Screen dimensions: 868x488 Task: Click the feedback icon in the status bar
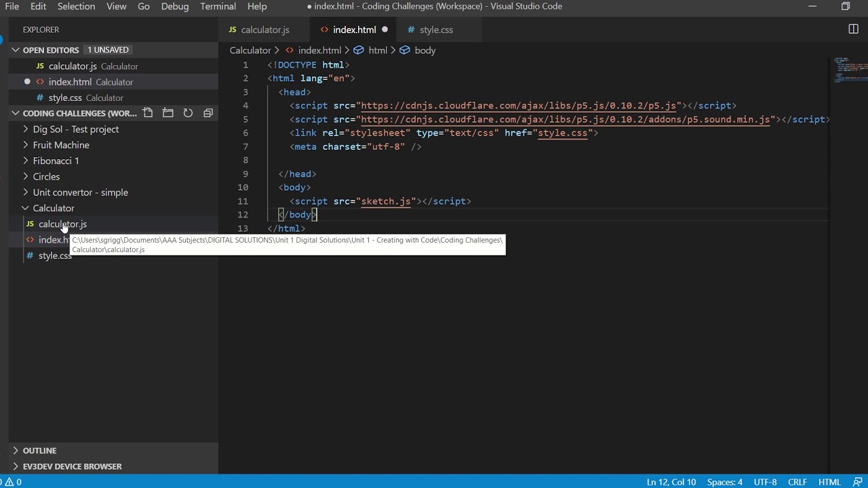[x=858, y=482]
